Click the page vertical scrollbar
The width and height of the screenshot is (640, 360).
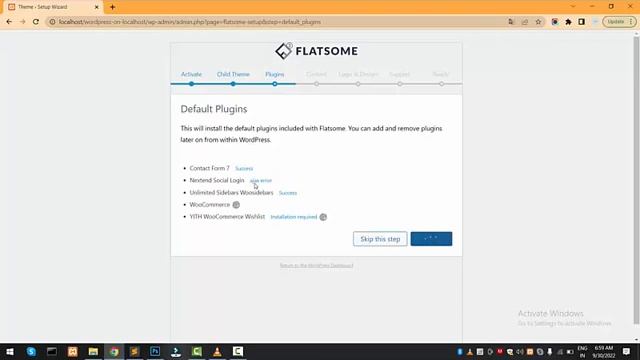coord(636,180)
